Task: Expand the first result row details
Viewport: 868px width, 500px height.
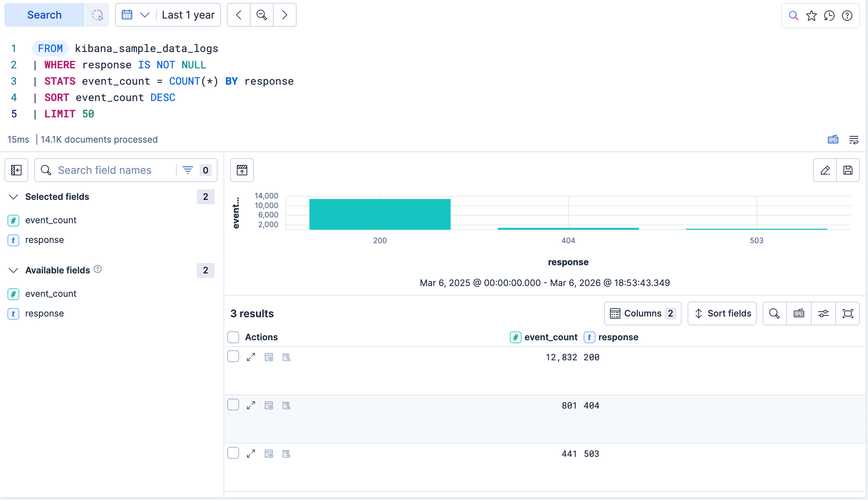Action: tap(251, 357)
